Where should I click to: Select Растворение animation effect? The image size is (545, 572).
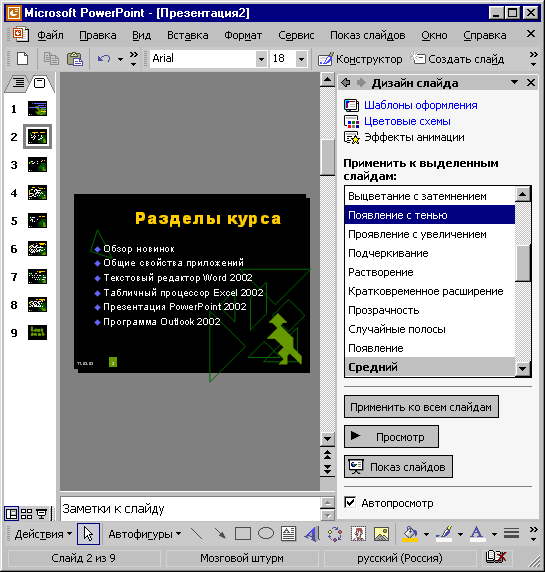pos(430,272)
